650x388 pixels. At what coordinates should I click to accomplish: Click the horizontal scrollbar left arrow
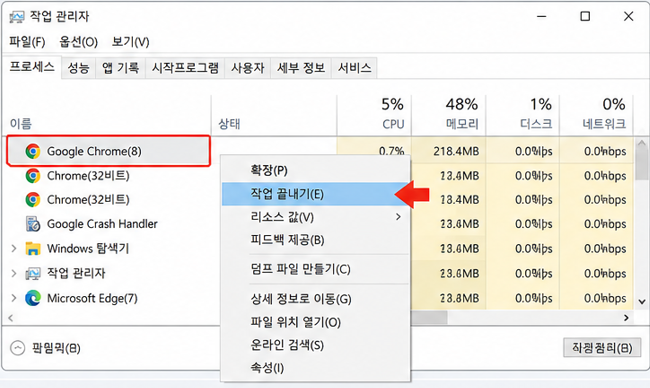tap(11, 318)
